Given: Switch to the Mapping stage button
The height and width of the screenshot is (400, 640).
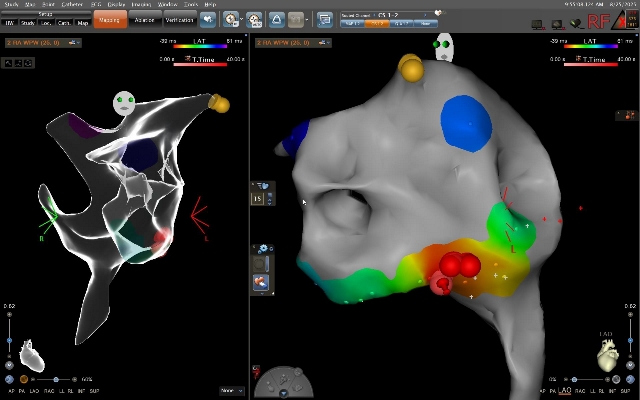Looking at the screenshot, I should (110, 19).
